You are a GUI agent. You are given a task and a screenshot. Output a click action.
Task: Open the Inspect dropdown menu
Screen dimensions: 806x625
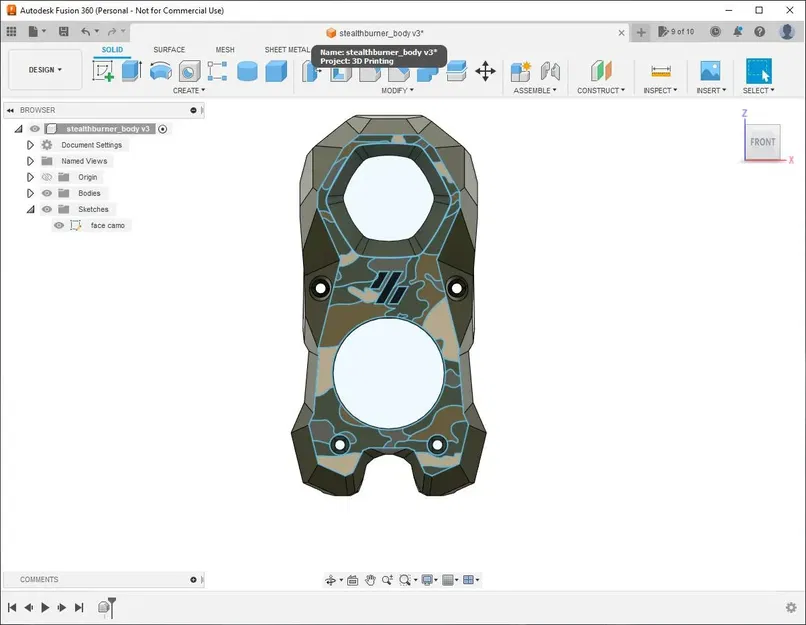point(660,90)
